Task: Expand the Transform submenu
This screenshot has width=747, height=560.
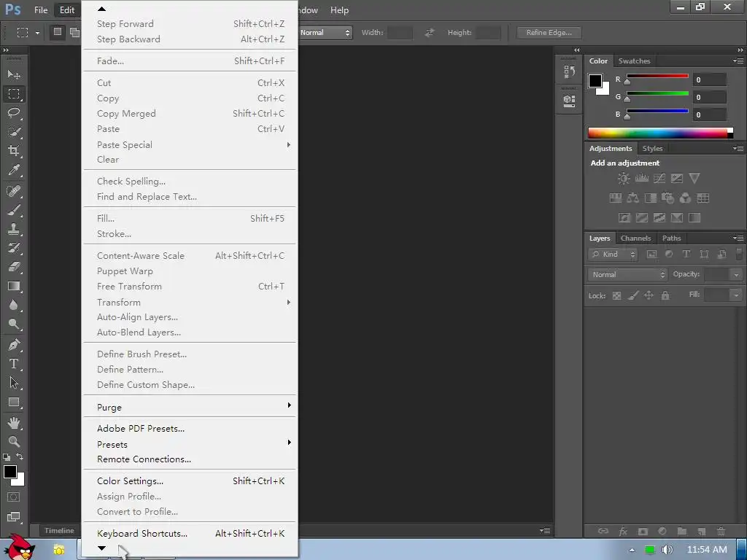Action: coord(190,303)
